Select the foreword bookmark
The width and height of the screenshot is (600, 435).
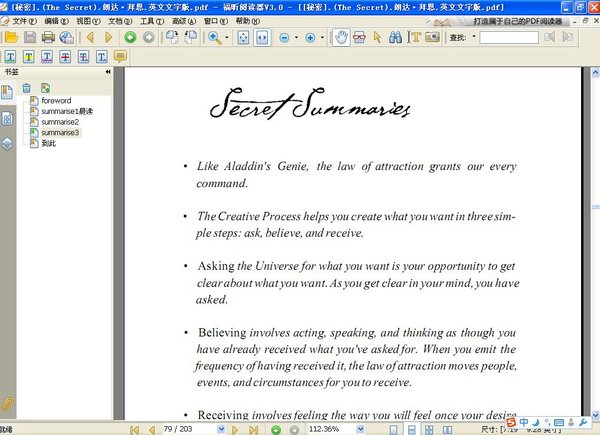point(56,101)
